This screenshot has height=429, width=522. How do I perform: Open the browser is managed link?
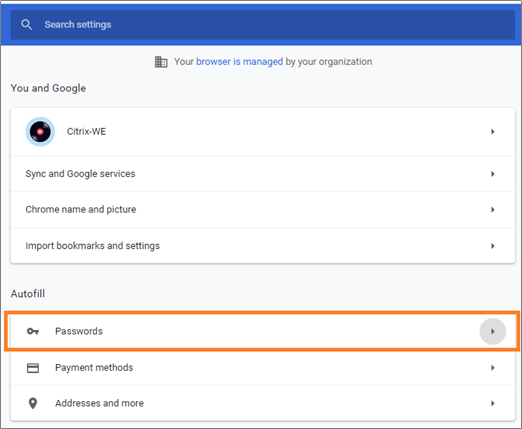click(239, 62)
